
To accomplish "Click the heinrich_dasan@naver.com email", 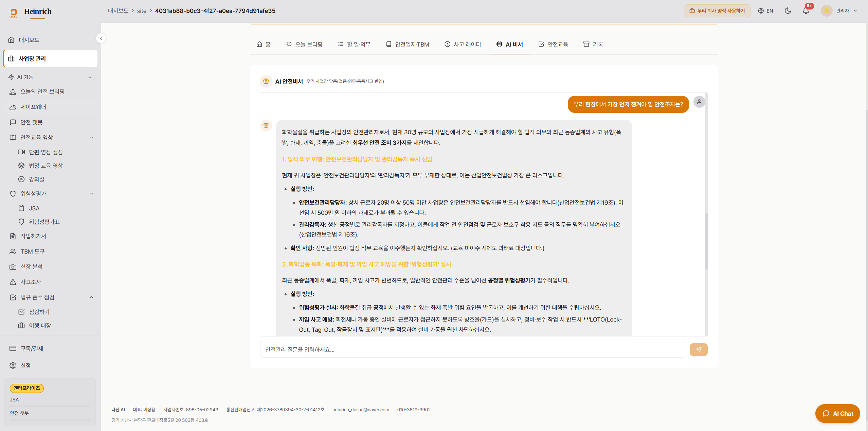I will pyautogui.click(x=361, y=410).
